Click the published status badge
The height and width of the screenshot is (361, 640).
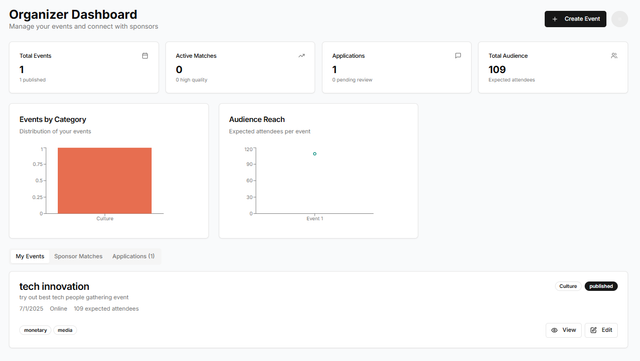tap(601, 286)
